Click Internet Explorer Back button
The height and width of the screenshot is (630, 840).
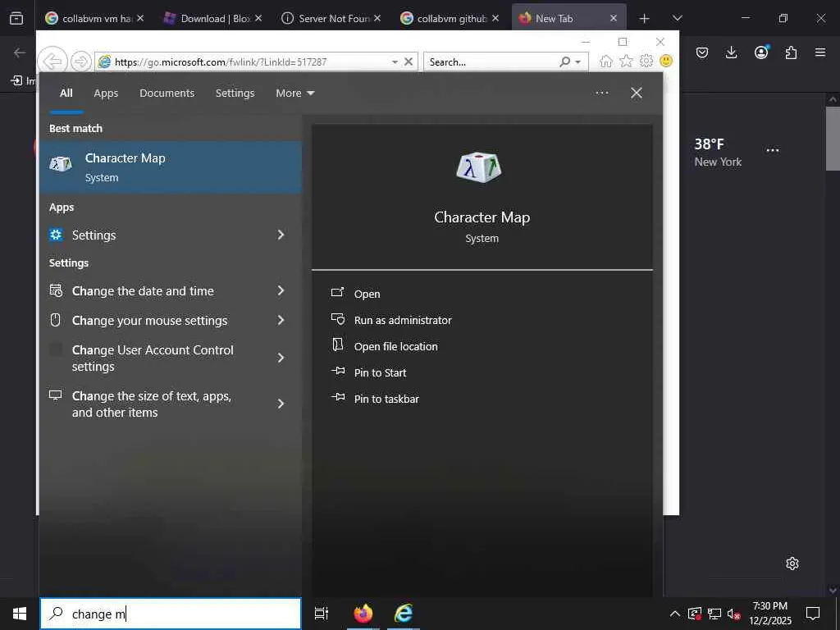pos(52,62)
